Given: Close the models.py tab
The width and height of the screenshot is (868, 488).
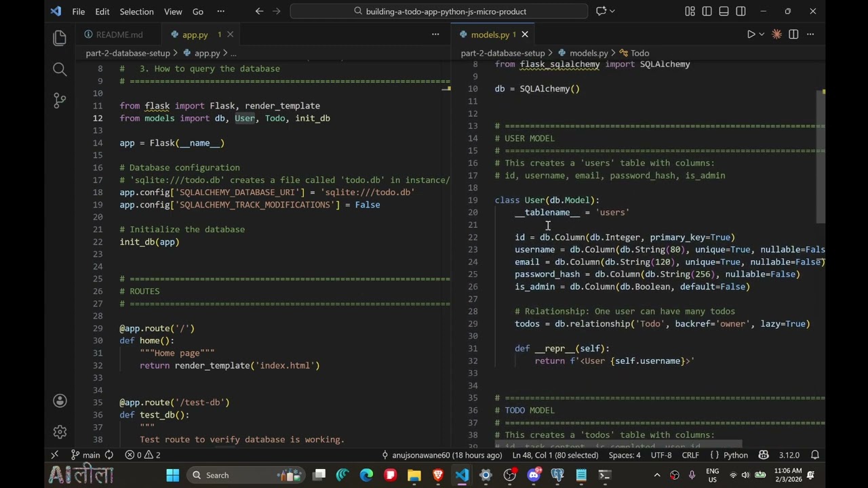Looking at the screenshot, I should pos(524,35).
